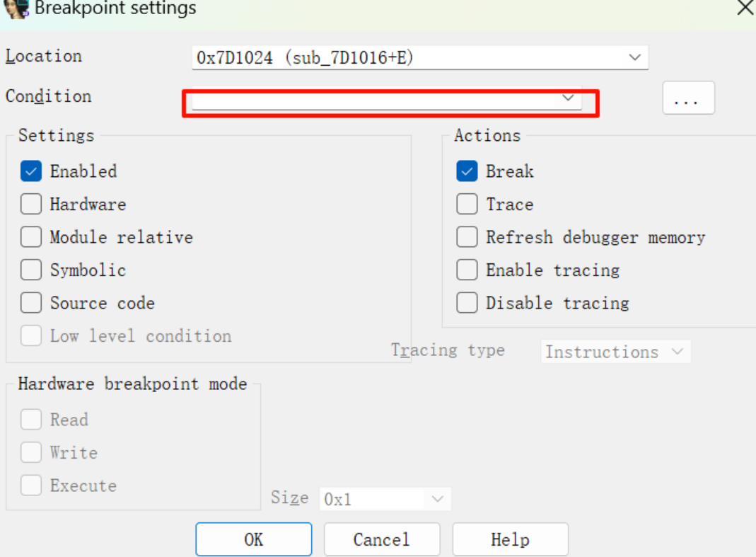Check Refresh debugger memory option

click(467, 237)
